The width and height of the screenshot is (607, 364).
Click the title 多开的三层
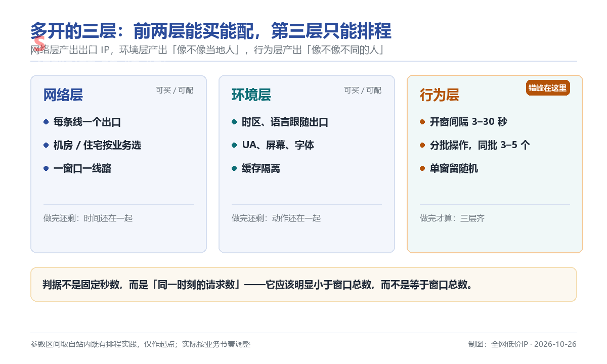211,31
